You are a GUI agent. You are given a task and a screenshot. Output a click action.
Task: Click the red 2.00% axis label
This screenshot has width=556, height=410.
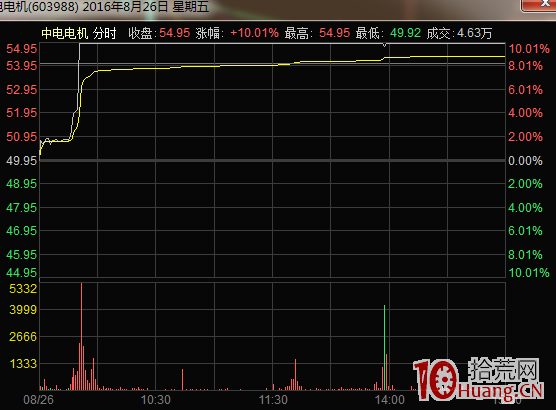526,137
